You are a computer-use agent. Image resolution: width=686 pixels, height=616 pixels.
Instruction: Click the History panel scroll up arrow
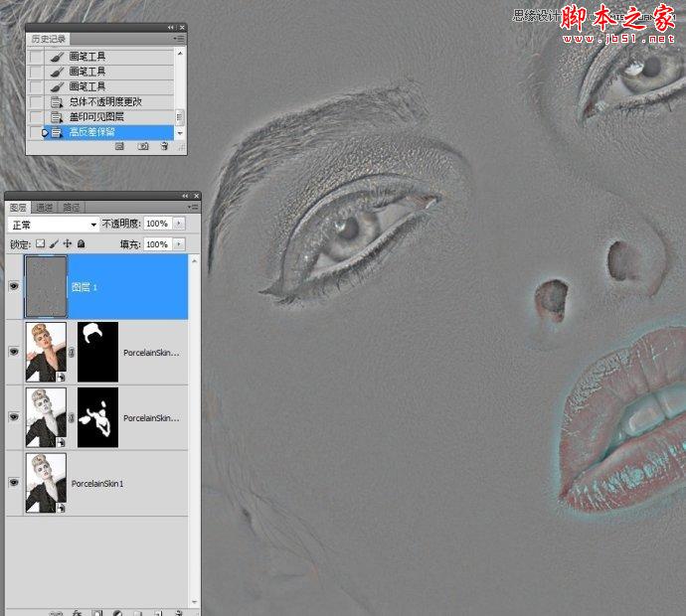click(180, 54)
